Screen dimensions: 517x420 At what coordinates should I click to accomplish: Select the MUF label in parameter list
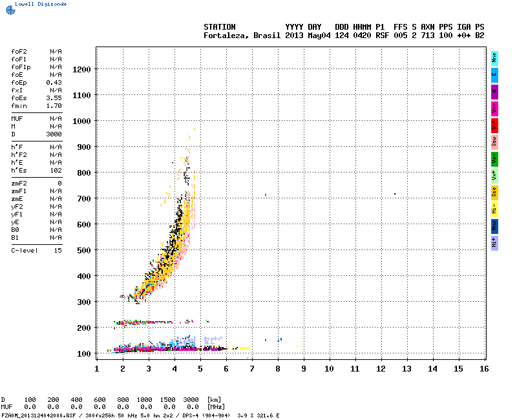[17, 119]
